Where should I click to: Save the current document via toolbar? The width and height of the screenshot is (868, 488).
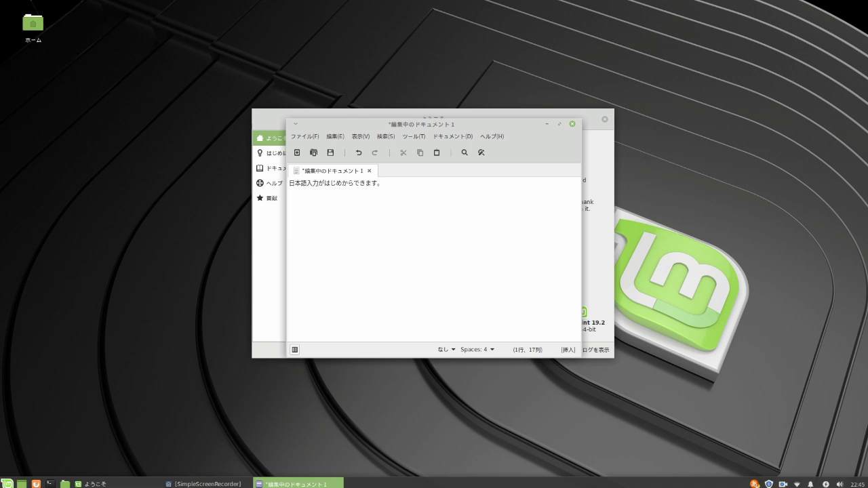331,152
